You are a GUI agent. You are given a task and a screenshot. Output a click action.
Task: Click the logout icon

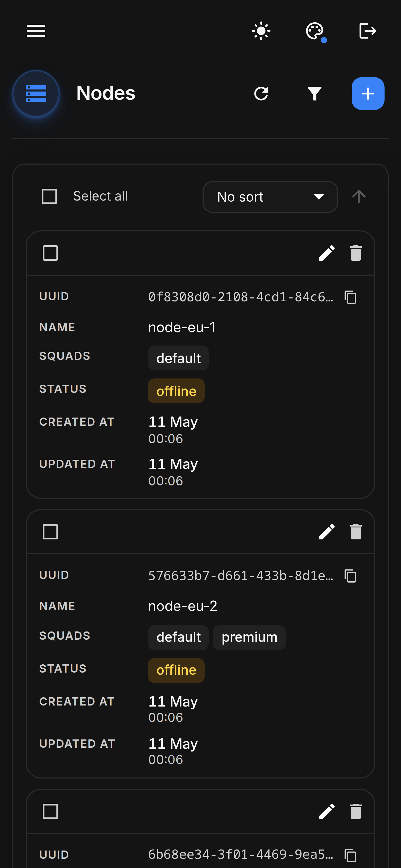(x=368, y=31)
